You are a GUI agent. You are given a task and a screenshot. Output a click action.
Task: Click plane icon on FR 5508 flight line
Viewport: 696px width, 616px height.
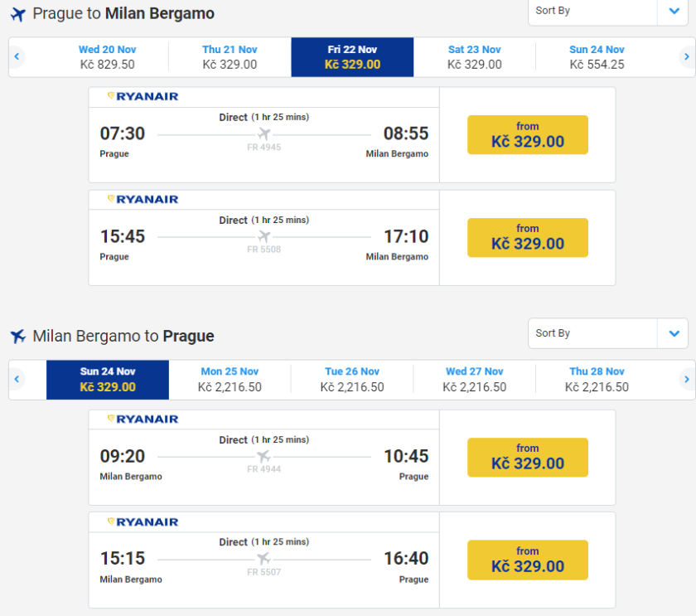coord(264,236)
